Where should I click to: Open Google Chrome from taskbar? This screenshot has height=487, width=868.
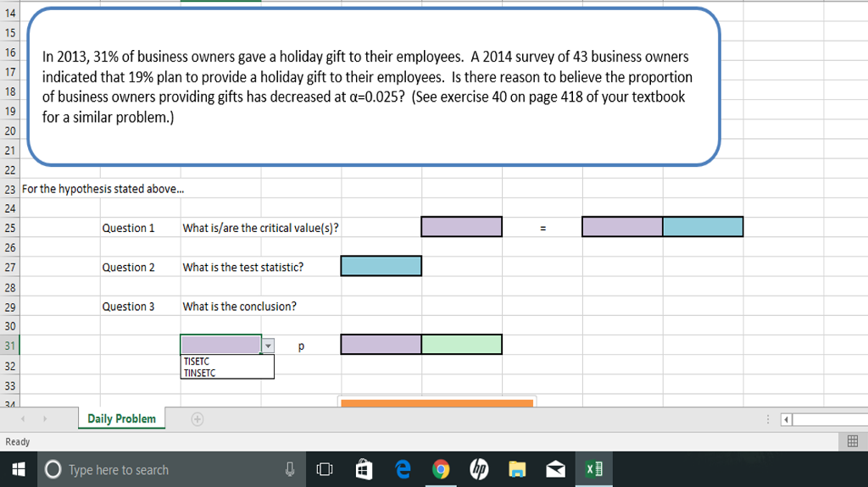(441, 470)
